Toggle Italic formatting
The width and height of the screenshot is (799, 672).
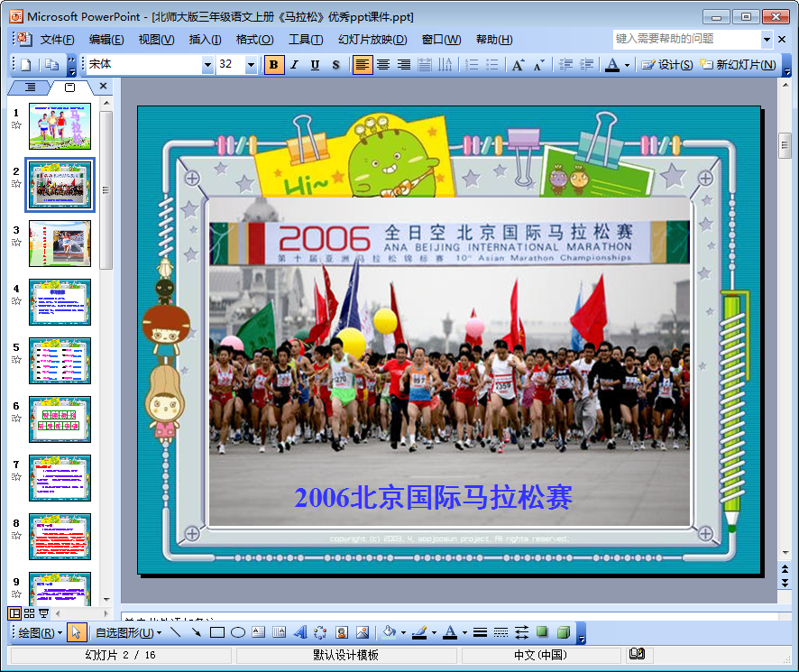click(x=295, y=65)
